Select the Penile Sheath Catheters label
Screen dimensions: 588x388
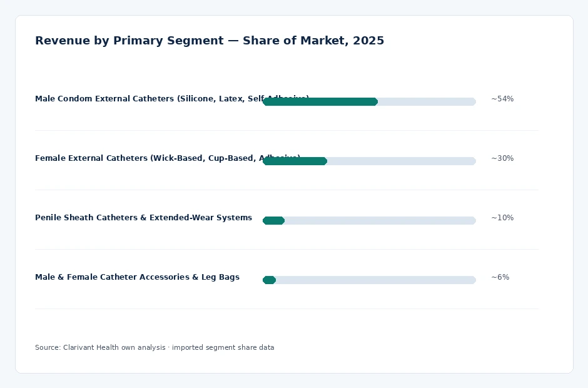coord(144,218)
